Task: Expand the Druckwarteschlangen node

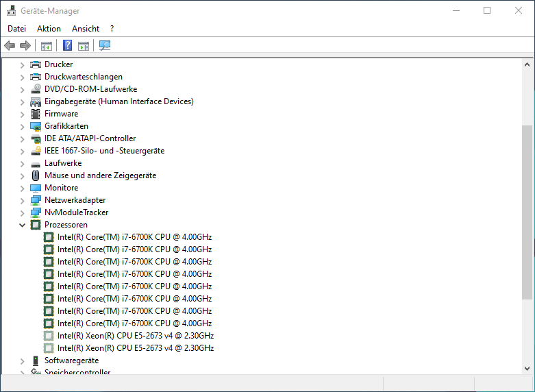Action: click(22, 77)
